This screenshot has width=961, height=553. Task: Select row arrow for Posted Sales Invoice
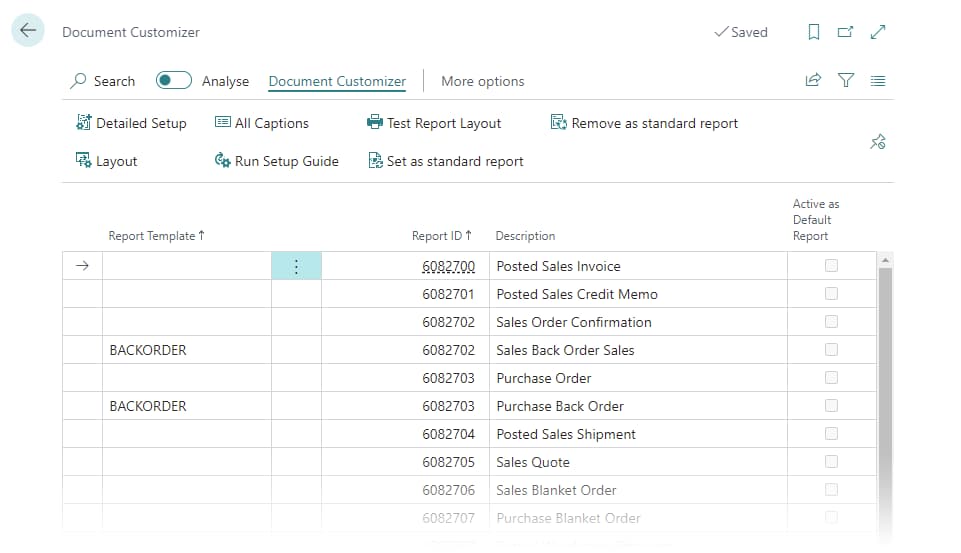point(82,265)
